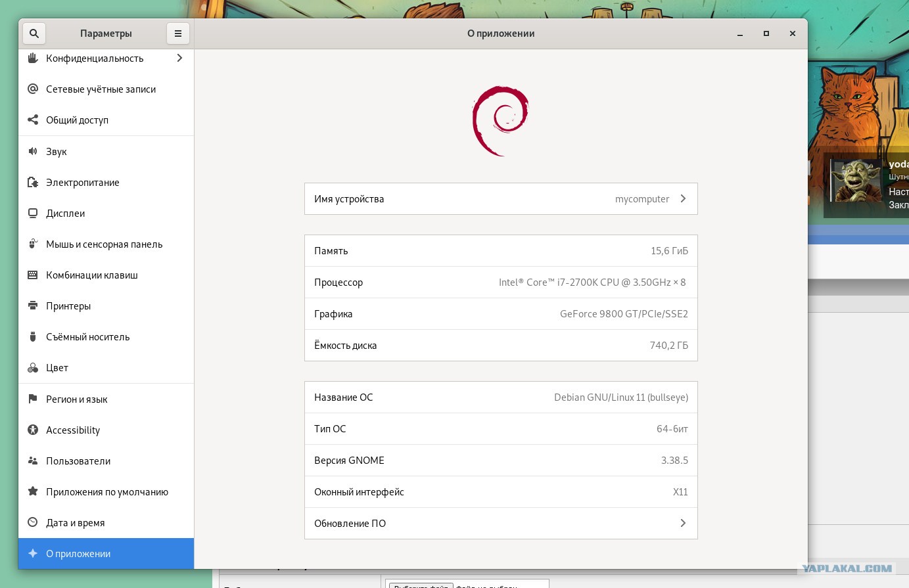Select Цвет label in sidebar
The image size is (909, 588).
click(57, 368)
